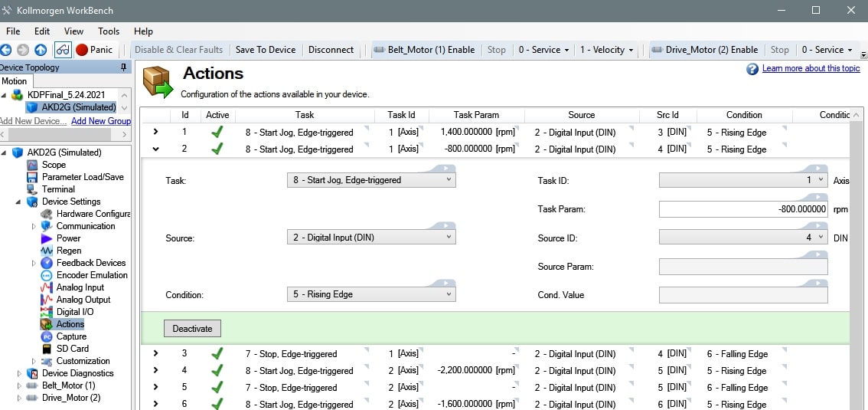Click Drive_Motor (2) Enable

coord(705,50)
